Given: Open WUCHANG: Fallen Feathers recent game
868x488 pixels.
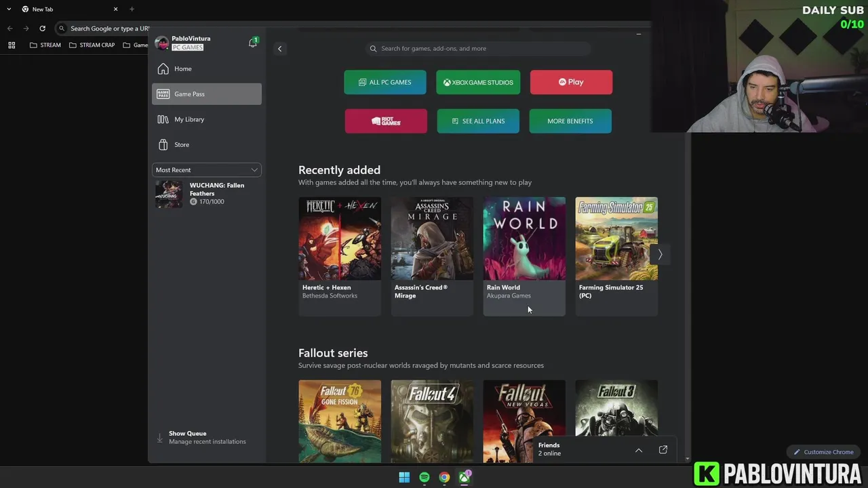Looking at the screenshot, I should click(x=207, y=194).
